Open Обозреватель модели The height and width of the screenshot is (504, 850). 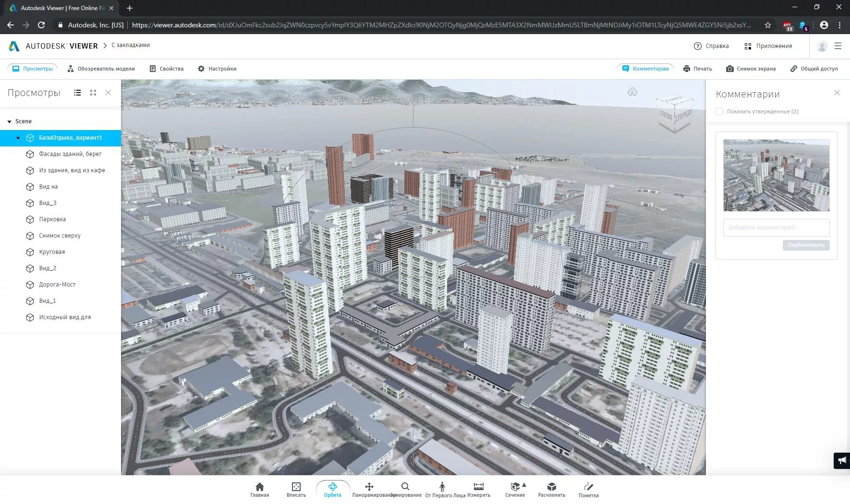[x=101, y=69]
